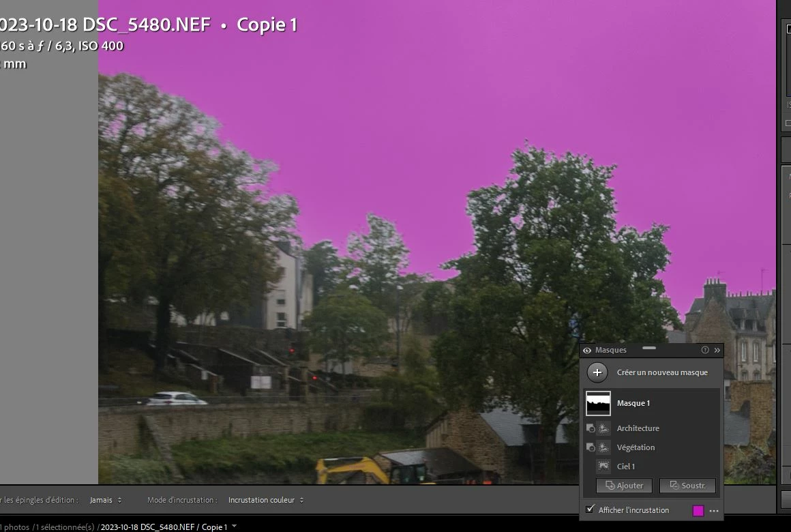The image size is (791, 532).
Task: Click the Architecture component thumbnail icon
Action: pos(603,428)
